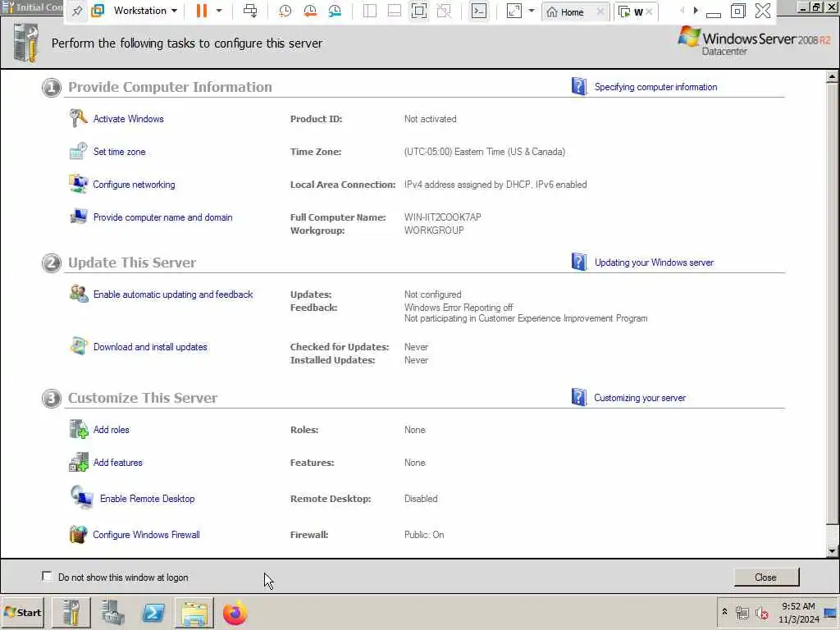Click the Configure Windows Firewall icon
The height and width of the screenshot is (630, 840).
(x=78, y=534)
